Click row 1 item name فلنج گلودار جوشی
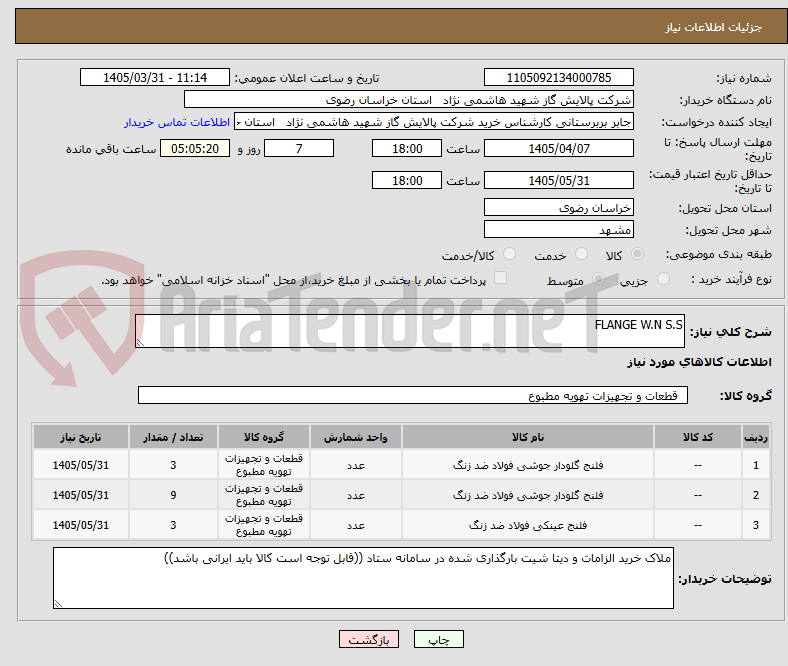 click(528, 465)
